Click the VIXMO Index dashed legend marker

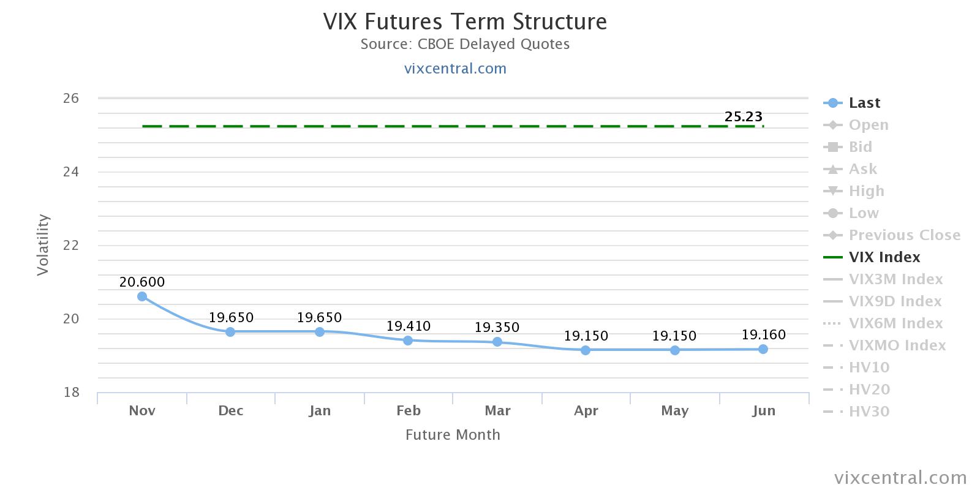click(x=832, y=345)
